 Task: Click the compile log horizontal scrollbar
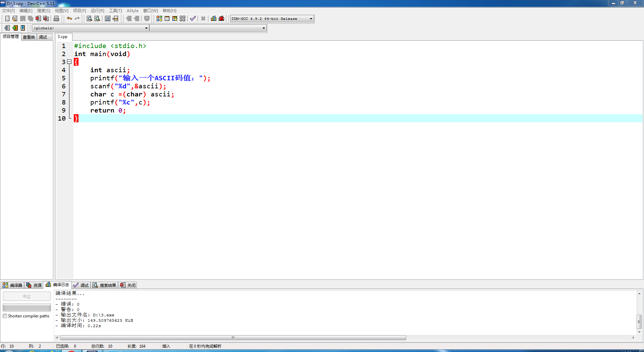233,338
